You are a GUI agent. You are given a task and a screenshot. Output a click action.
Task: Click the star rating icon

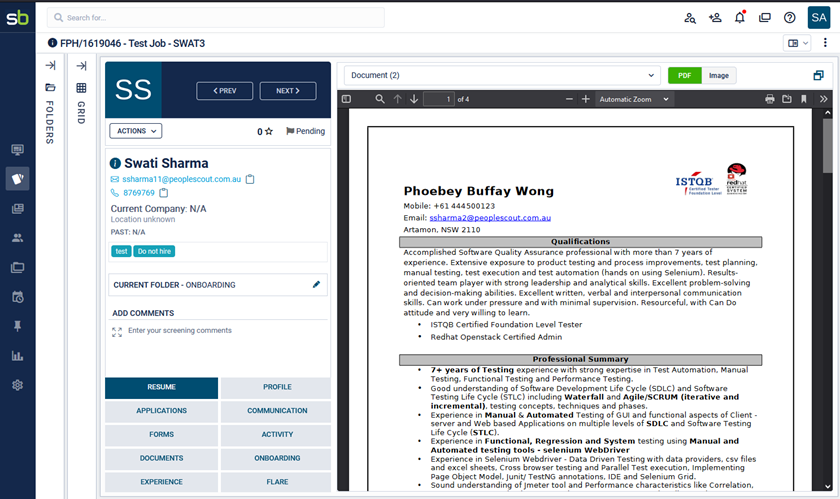point(269,131)
